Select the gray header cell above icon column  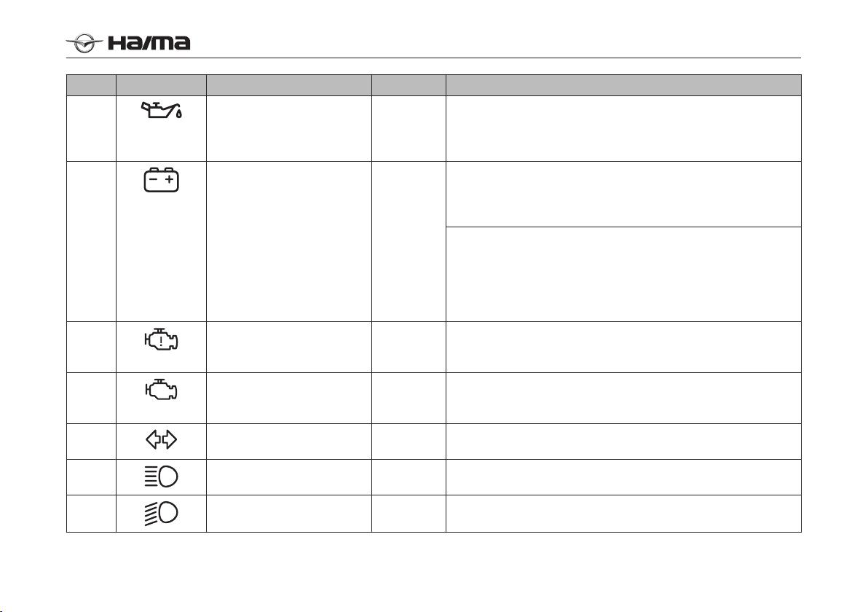click(161, 85)
